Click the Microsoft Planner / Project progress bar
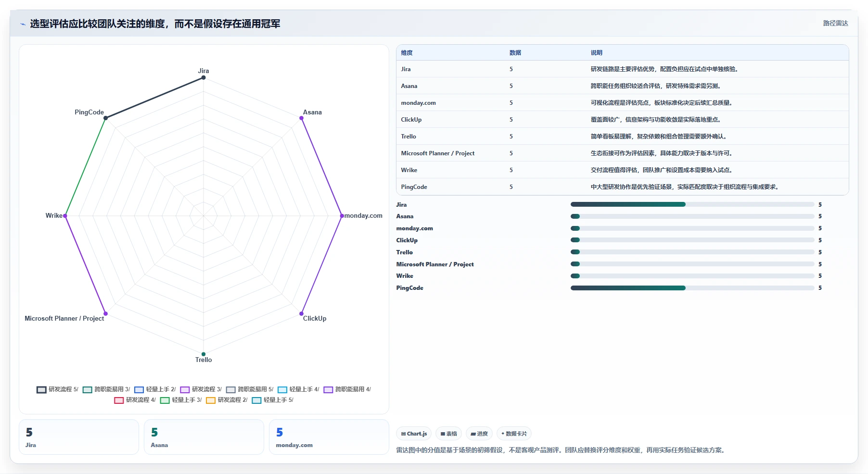 point(692,264)
